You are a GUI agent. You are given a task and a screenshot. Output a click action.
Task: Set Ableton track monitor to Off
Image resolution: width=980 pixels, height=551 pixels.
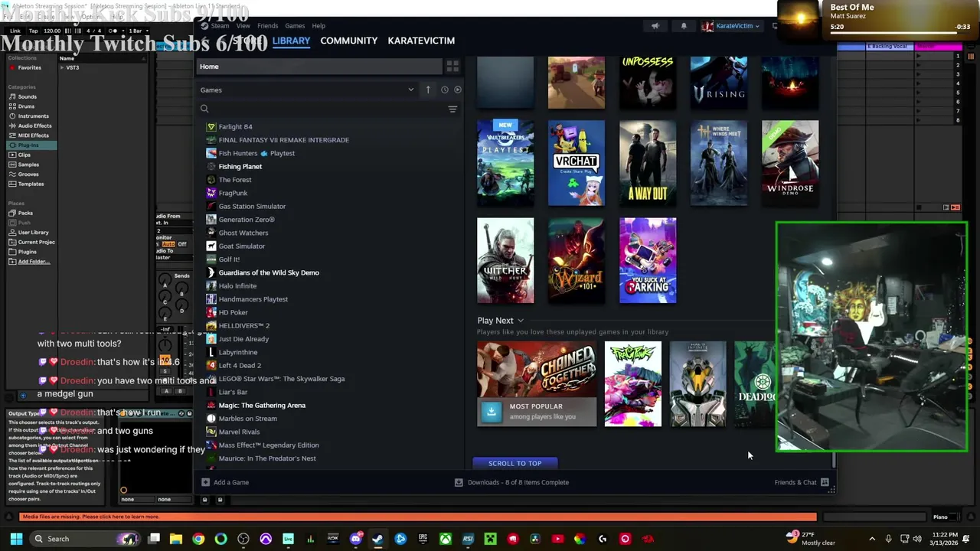[x=182, y=244]
